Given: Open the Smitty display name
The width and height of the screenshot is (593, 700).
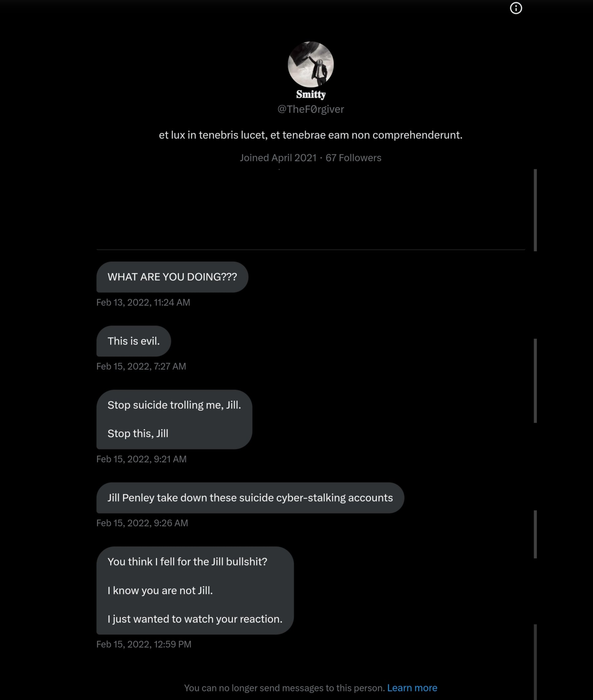Looking at the screenshot, I should pyautogui.click(x=311, y=95).
